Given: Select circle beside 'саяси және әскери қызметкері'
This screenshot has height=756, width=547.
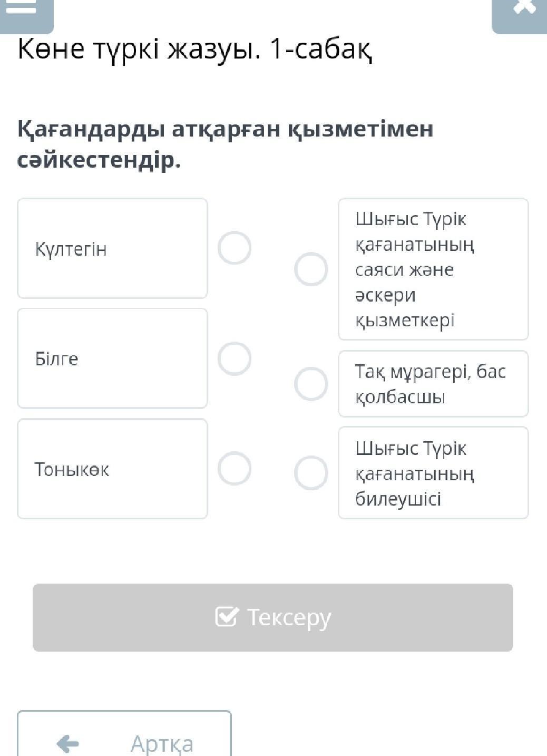Looking at the screenshot, I should [x=311, y=269].
